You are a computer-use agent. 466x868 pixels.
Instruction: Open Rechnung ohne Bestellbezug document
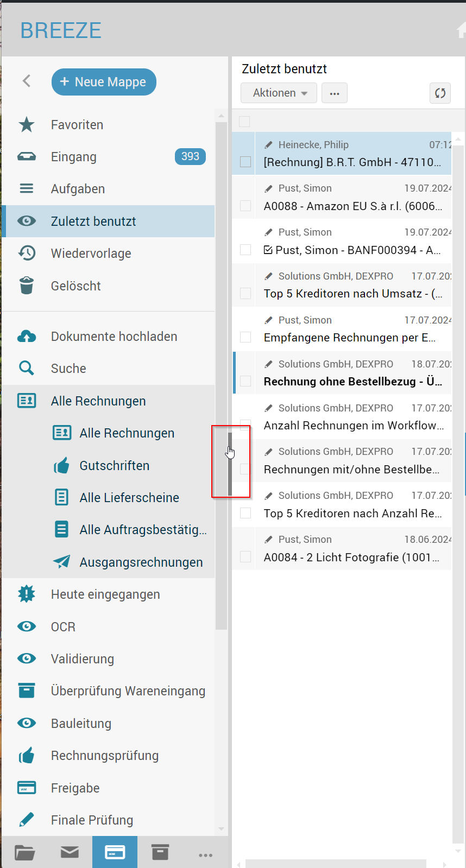click(352, 382)
